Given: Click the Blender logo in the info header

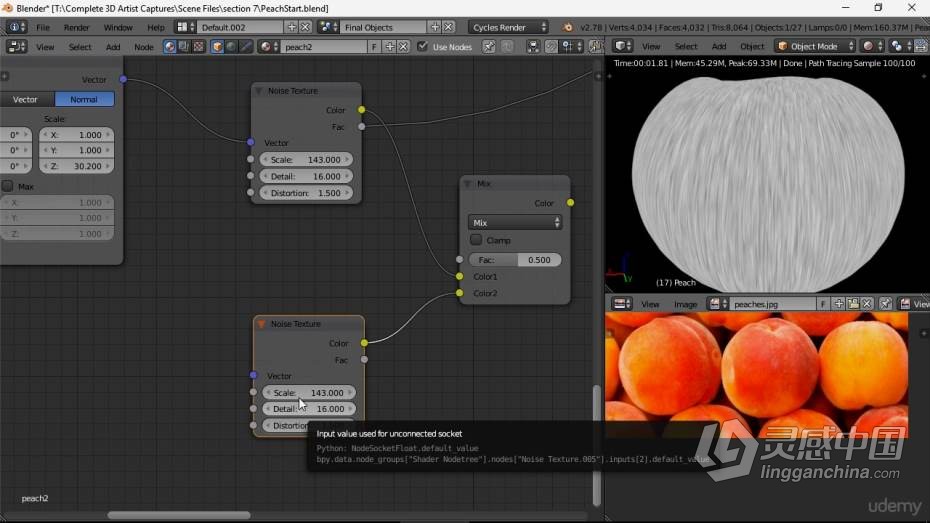Looking at the screenshot, I should pyautogui.click(x=568, y=27).
